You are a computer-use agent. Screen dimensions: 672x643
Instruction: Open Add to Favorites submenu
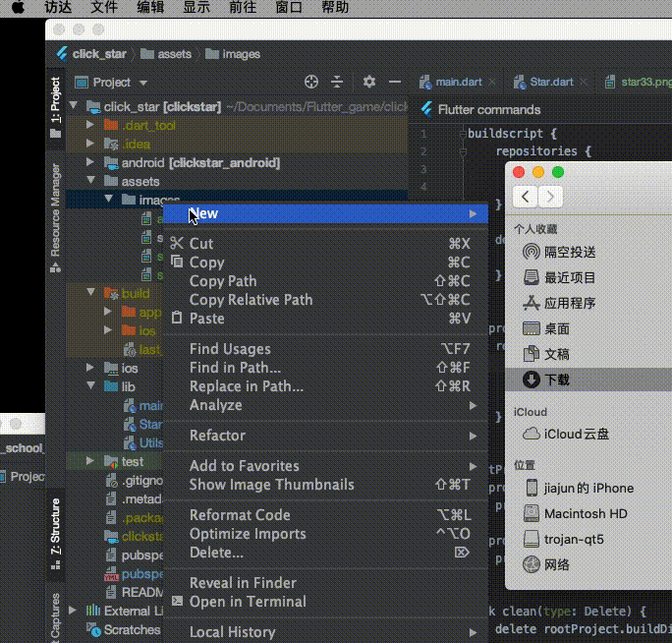coord(325,466)
